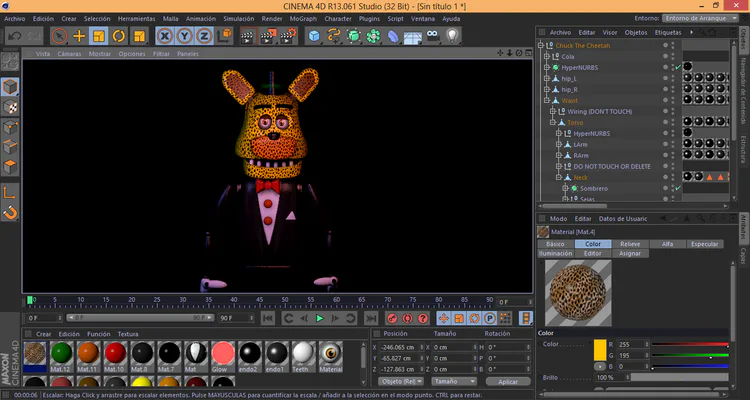Switch to Points mode icon
The height and width of the screenshot is (400, 750).
click(10, 127)
